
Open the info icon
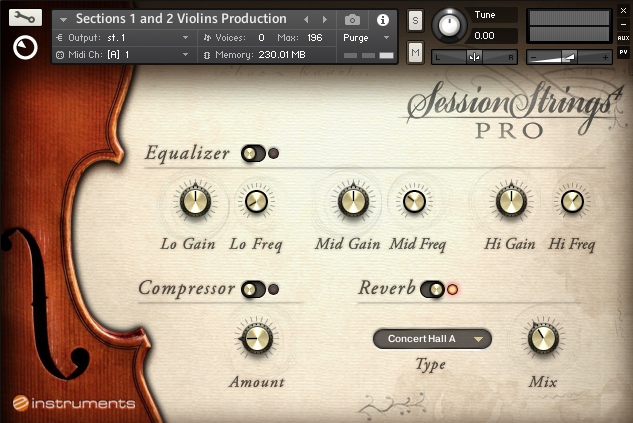383,20
